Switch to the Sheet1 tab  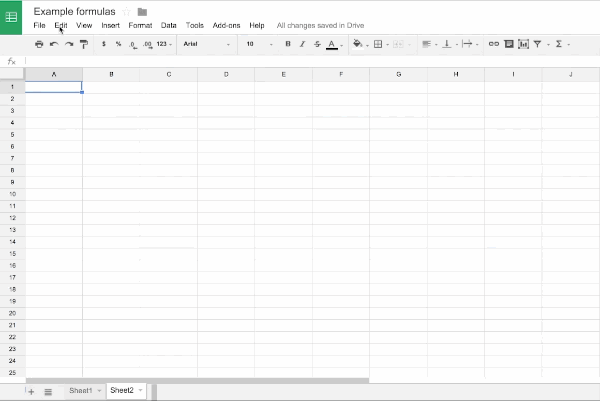tap(80, 390)
